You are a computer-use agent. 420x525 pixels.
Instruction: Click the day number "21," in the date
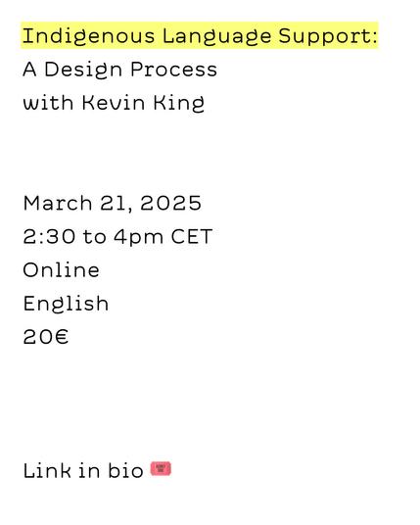(117, 204)
